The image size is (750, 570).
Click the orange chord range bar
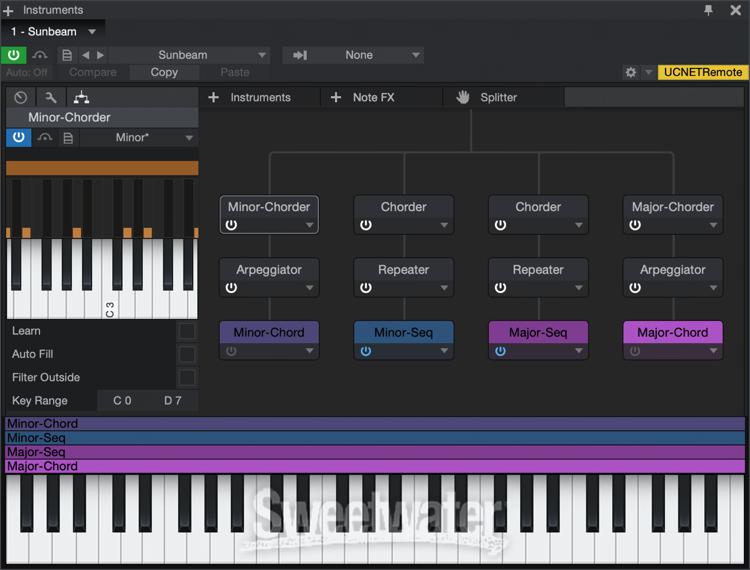click(102, 168)
